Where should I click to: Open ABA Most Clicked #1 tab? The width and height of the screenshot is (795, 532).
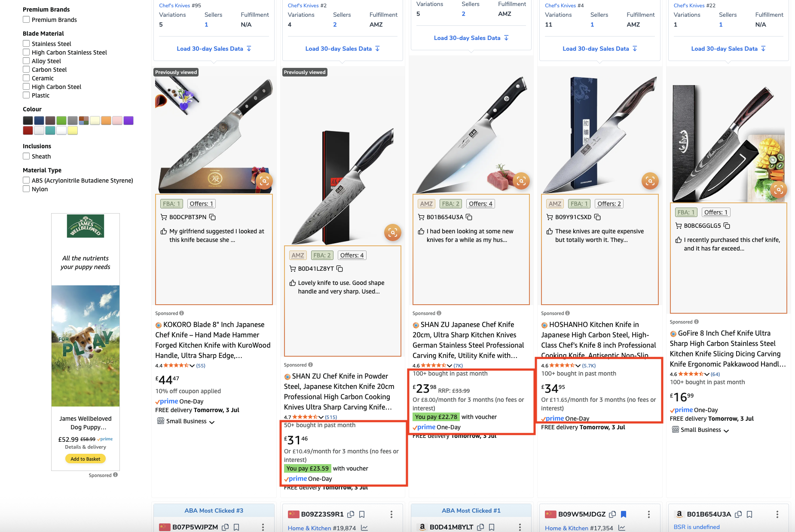(471, 511)
